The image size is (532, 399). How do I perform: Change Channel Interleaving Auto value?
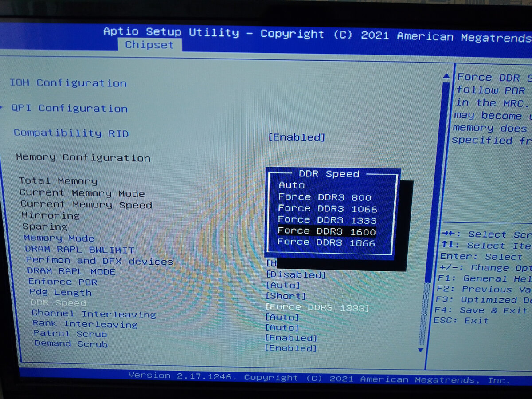(x=282, y=317)
